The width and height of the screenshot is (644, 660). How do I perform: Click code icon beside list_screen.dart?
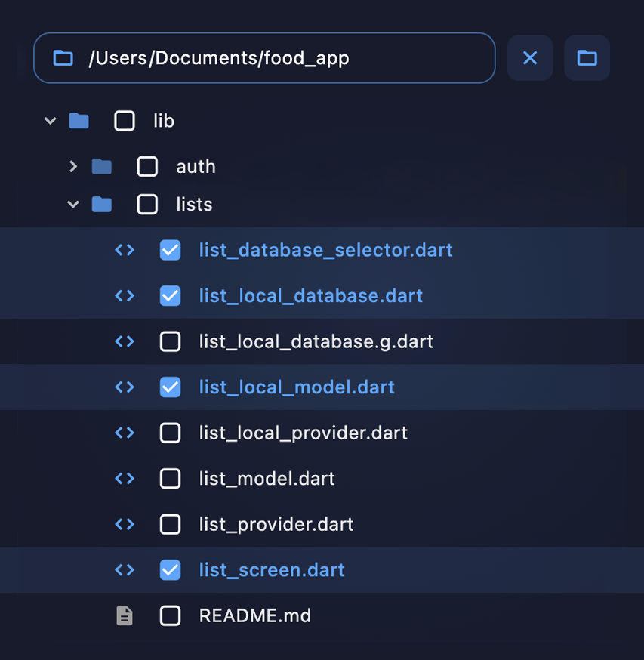point(125,570)
